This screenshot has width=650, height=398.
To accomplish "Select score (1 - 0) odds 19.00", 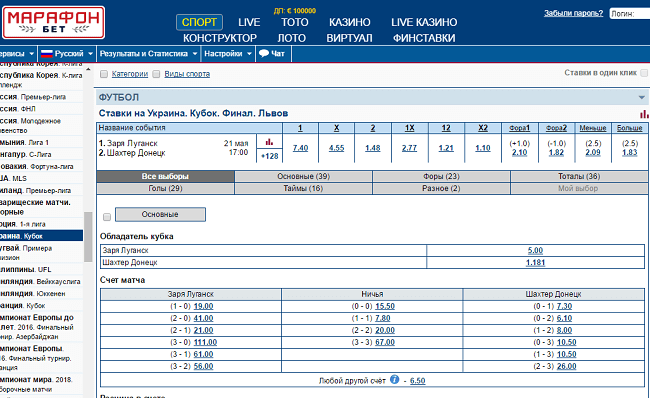I will [x=203, y=306].
